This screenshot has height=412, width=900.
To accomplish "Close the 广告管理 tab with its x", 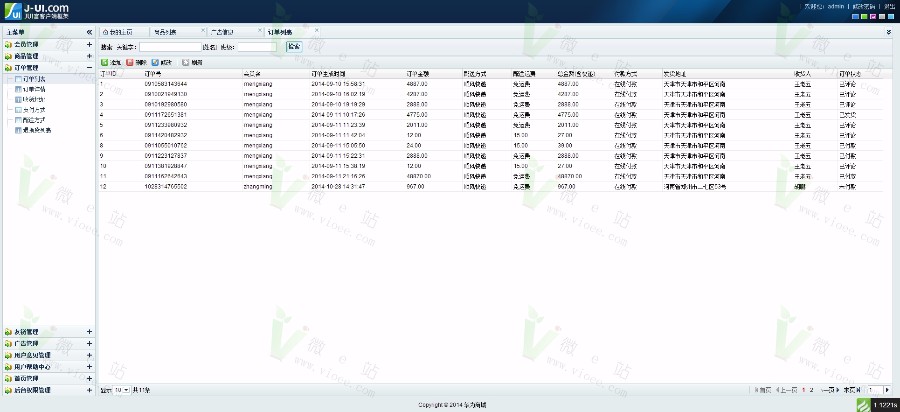I will tap(259, 30).
